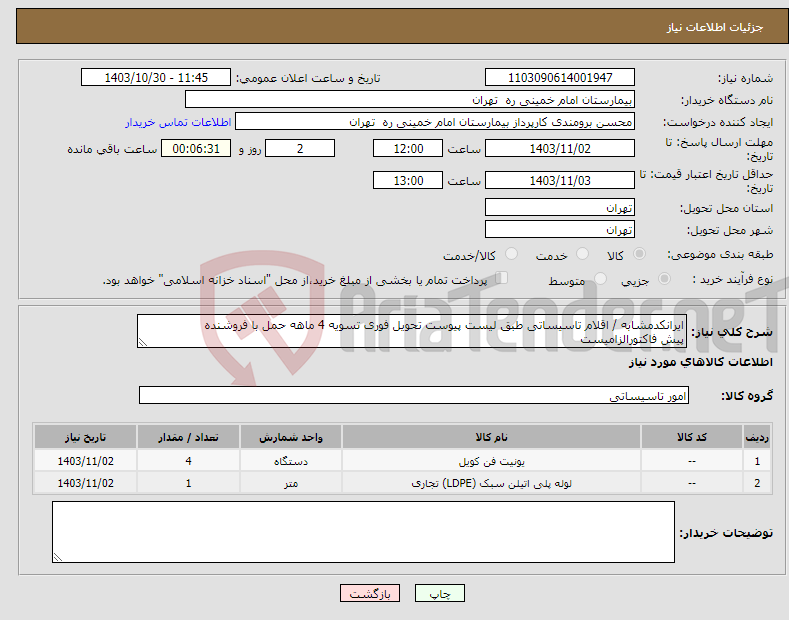
Task: Click the response deadline time 12:00 field
Action: (408, 148)
